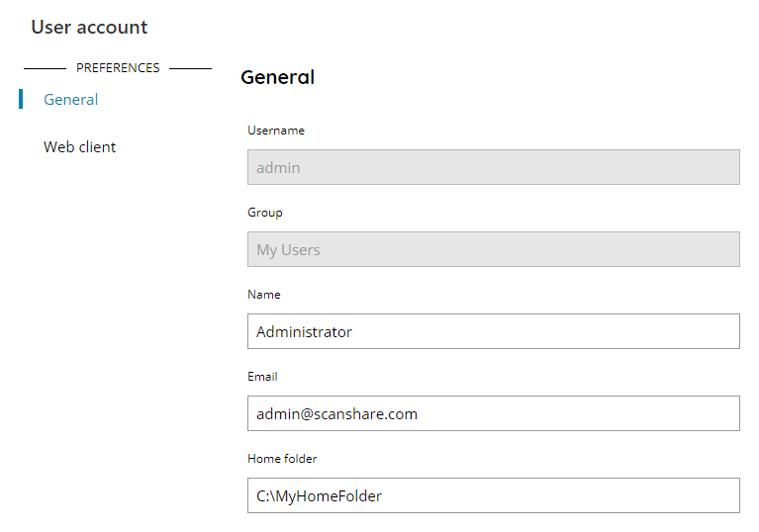
Task: Click the disabled Username field
Action: click(x=493, y=167)
